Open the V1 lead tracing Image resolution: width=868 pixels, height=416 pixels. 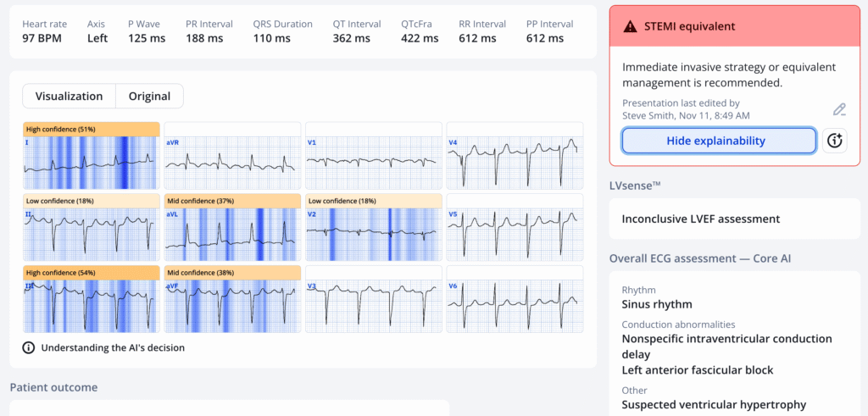click(x=373, y=156)
